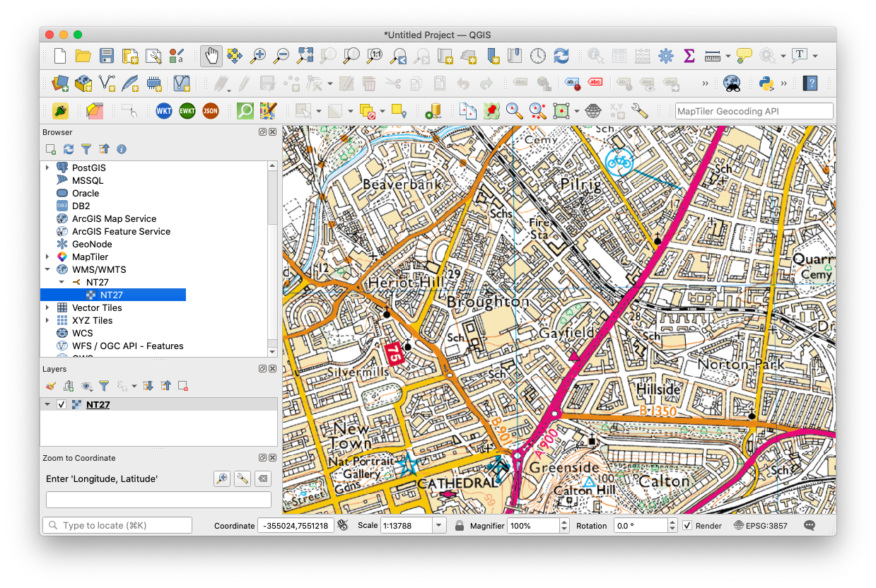Select the Pan Map hand tool
The height and width of the screenshot is (588, 876).
click(x=211, y=56)
